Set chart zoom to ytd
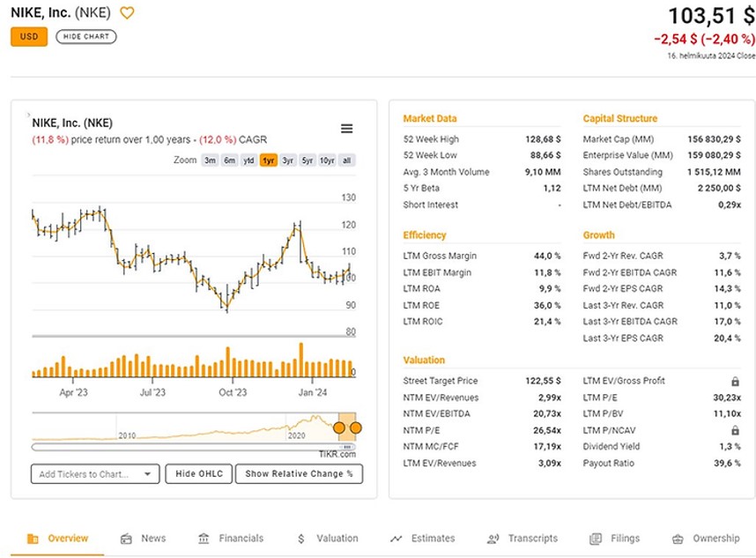Viewport: 756px width, 558px height. point(248,160)
